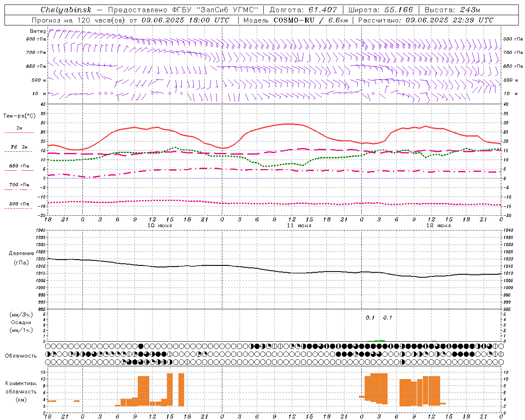Click the '10 июня' date label
This screenshot has height=420, width=525.
pos(160,226)
